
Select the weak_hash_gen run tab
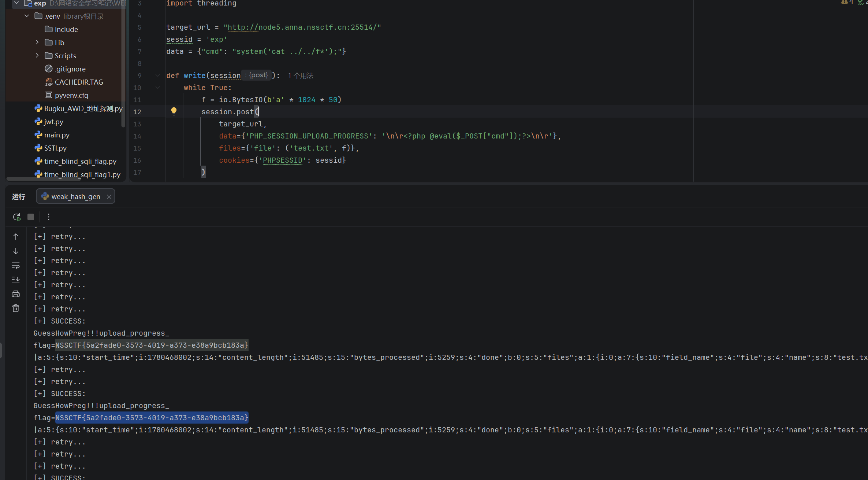(x=75, y=196)
